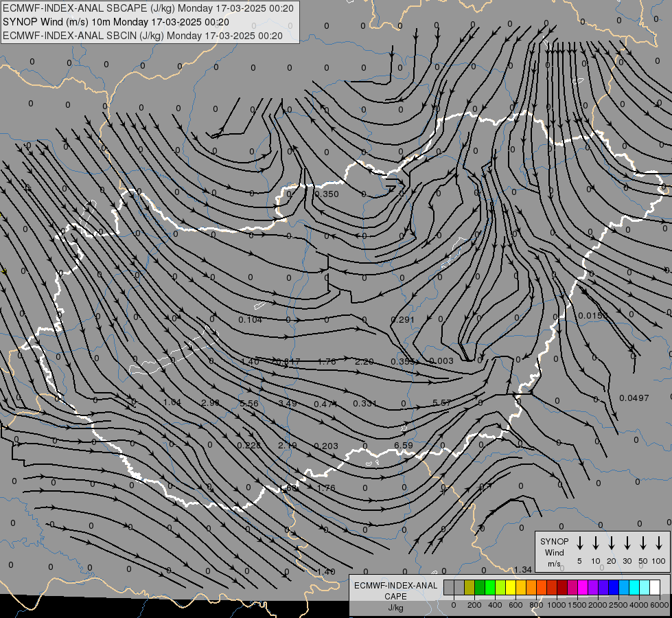Select the wind arrow above the 30 label
This screenshot has height=618, width=672.
click(x=627, y=543)
